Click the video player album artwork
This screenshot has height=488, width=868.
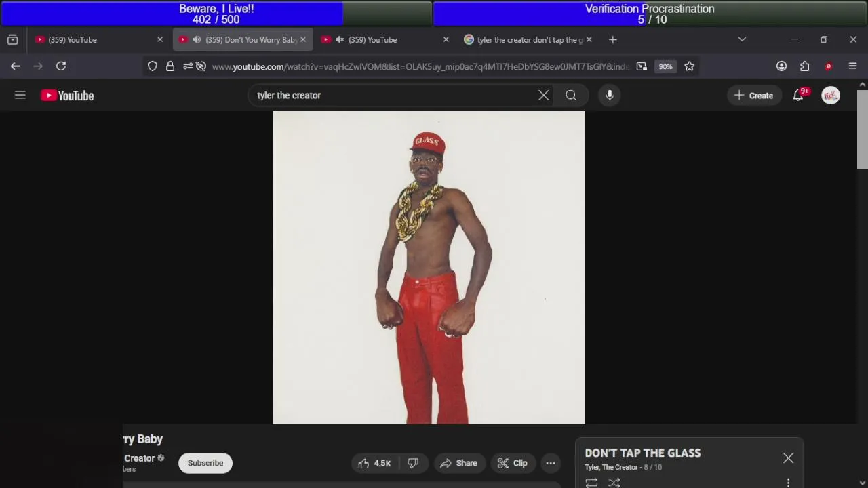click(429, 268)
